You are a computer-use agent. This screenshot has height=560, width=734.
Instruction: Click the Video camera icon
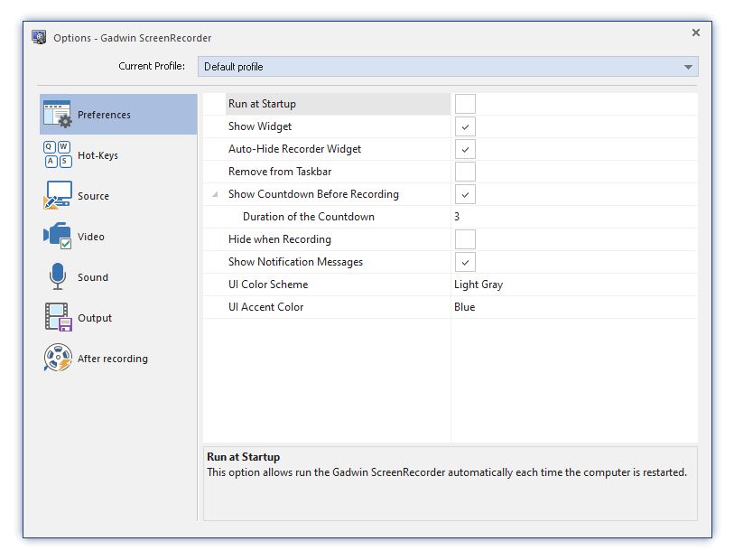tap(57, 237)
